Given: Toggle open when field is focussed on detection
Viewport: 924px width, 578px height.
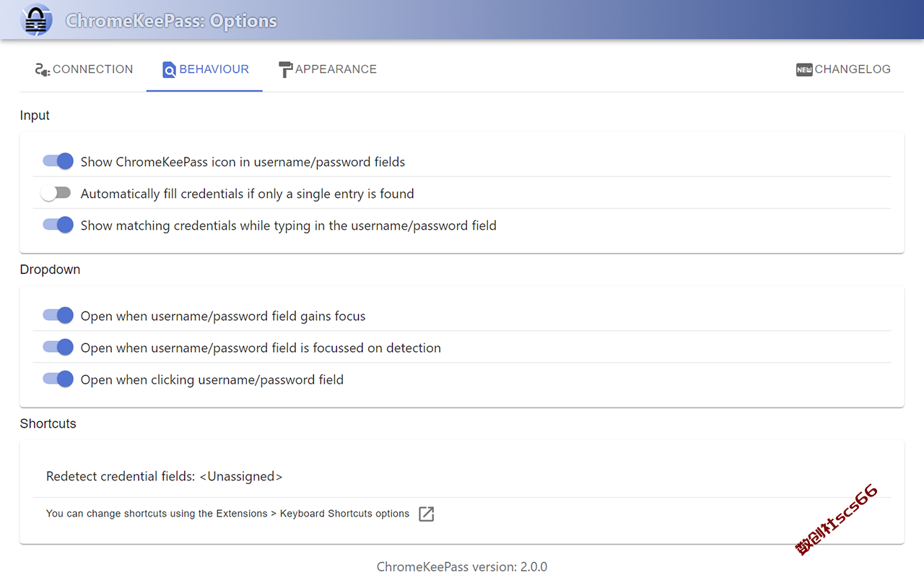Looking at the screenshot, I should [58, 347].
